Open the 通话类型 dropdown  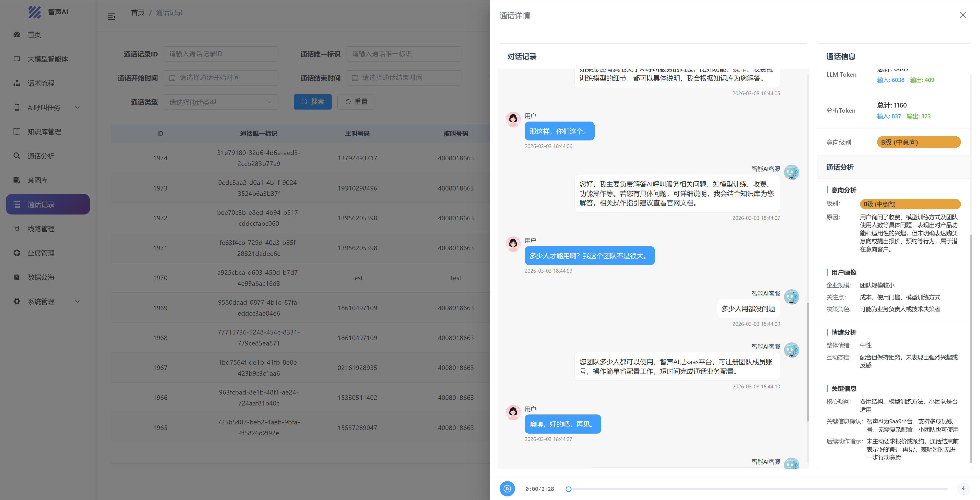click(221, 102)
